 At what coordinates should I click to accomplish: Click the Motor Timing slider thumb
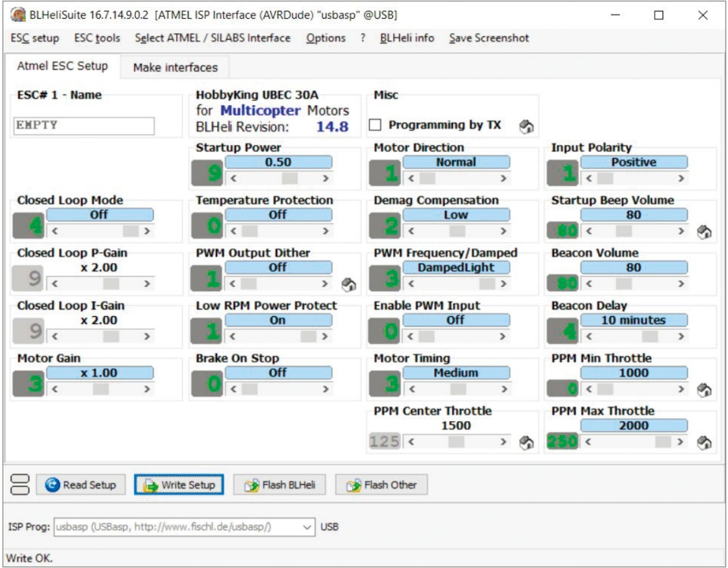[457, 389]
